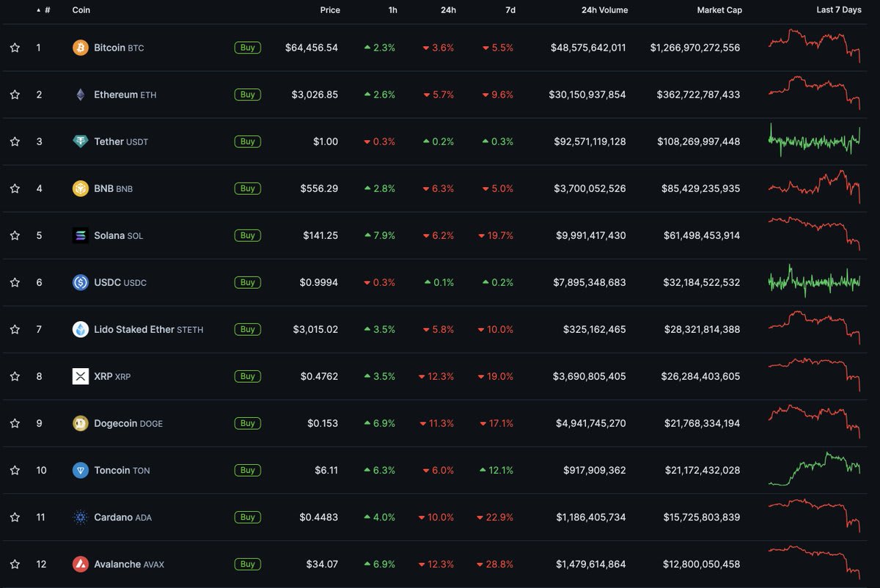Click the Toncoin coin logo
880x588 pixels.
(x=81, y=470)
